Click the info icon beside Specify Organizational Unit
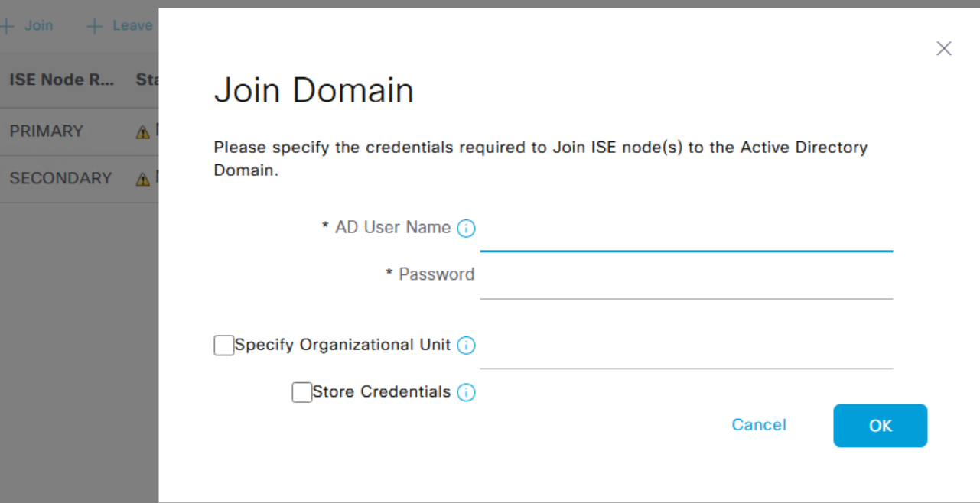This screenshot has width=980, height=503. coord(466,345)
